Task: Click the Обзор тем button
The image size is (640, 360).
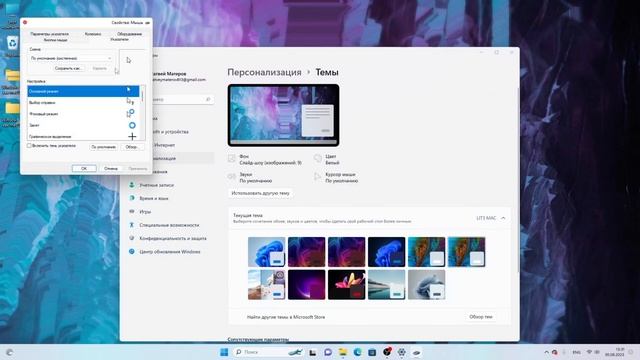Action: point(480,317)
